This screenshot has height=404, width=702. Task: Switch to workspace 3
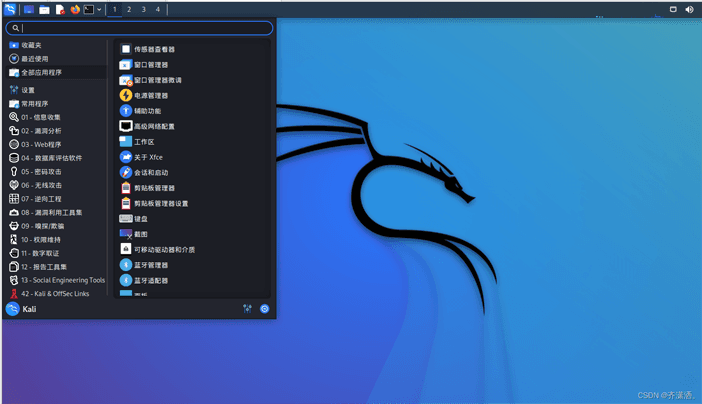(143, 9)
